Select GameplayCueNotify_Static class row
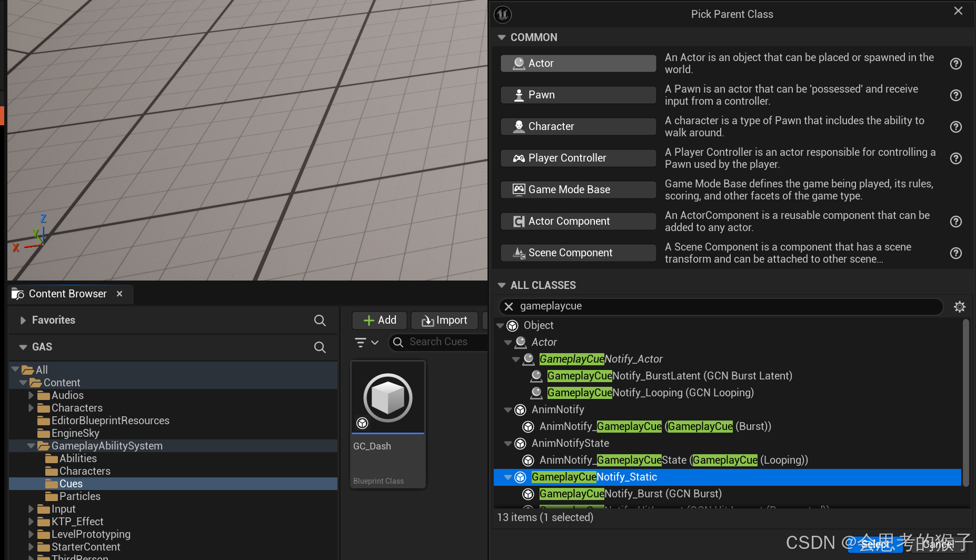The height and width of the screenshot is (560, 976). click(x=728, y=477)
